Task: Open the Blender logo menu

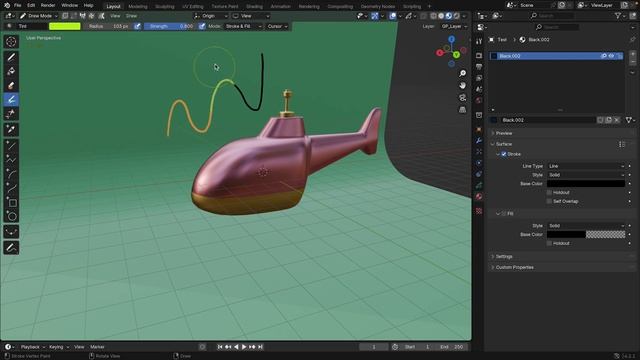Action: pyautogui.click(x=7, y=5)
